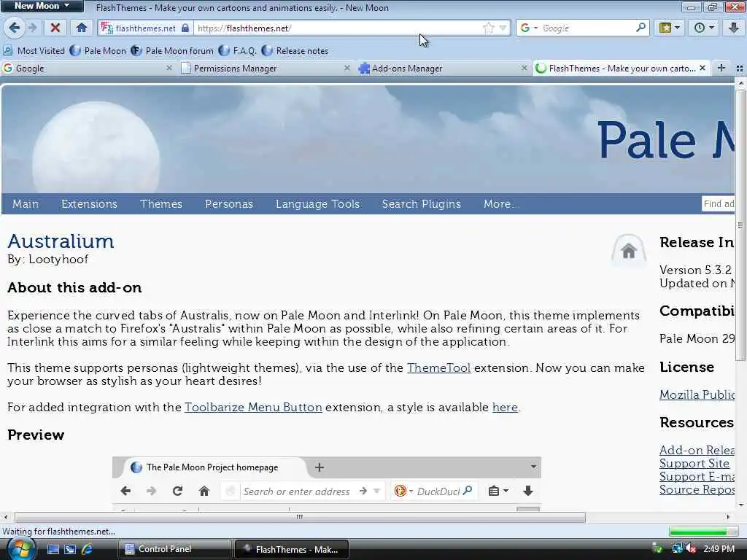Click the 'here' style link
The width and height of the screenshot is (747, 560).
click(x=505, y=407)
